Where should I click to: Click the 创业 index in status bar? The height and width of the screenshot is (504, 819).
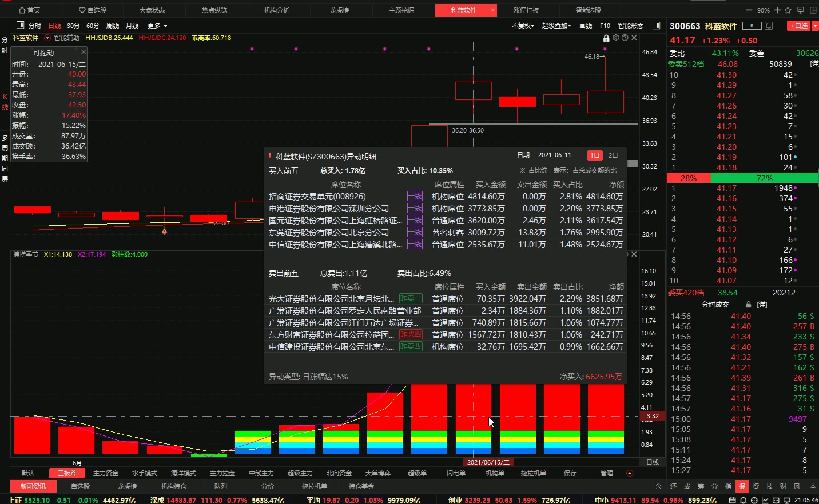click(x=509, y=500)
